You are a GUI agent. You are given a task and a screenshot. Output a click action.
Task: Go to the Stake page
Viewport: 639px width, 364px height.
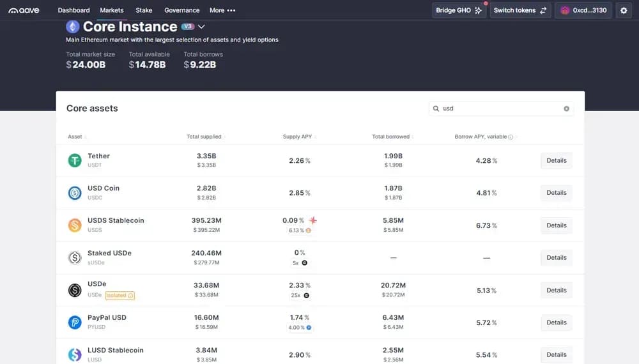pyautogui.click(x=144, y=10)
